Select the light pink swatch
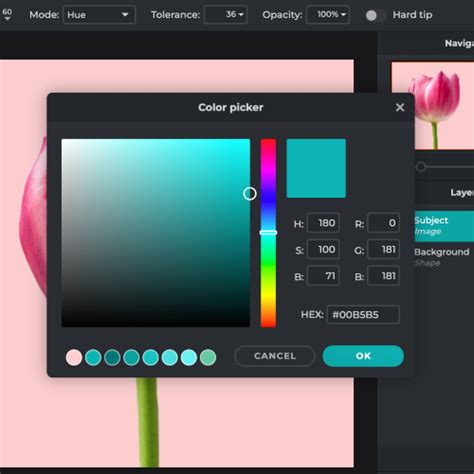The width and height of the screenshot is (474, 474). coord(74,357)
